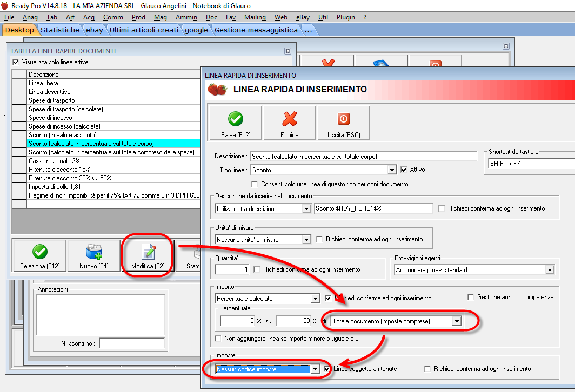Click the 100 % sul field
The height and width of the screenshot is (392, 575).
click(x=294, y=321)
